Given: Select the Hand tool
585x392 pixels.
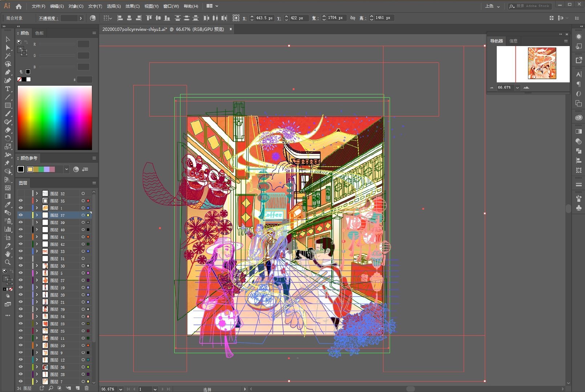Looking at the screenshot, I should tap(7, 254).
